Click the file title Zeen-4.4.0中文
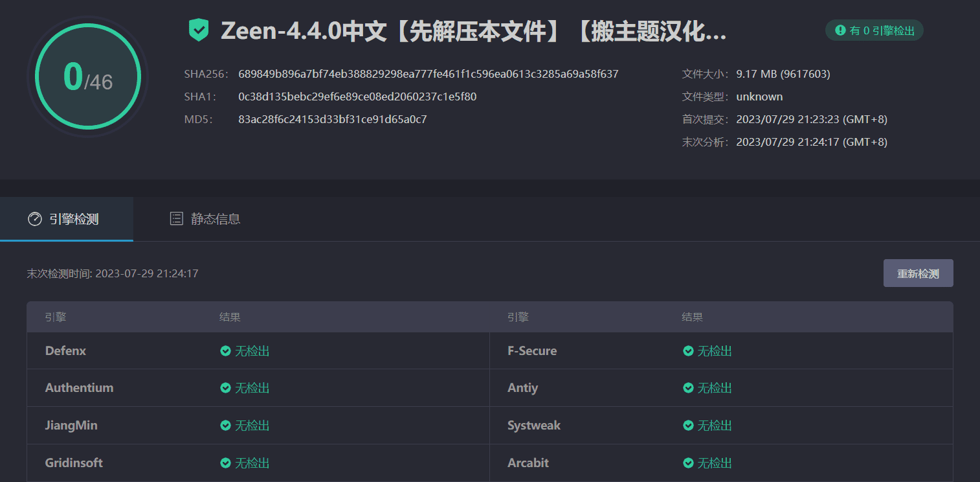The height and width of the screenshot is (482, 980). [473, 30]
